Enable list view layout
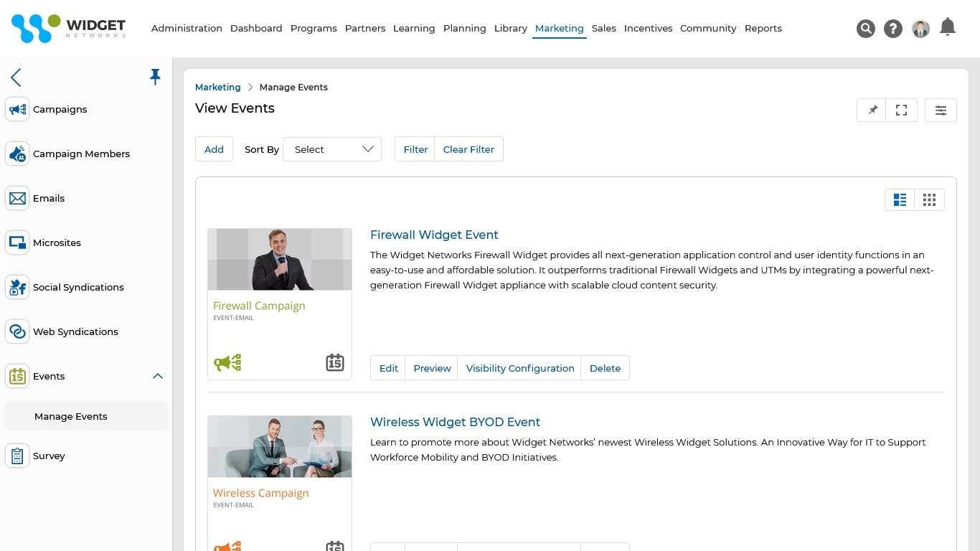 (x=900, y=199)
